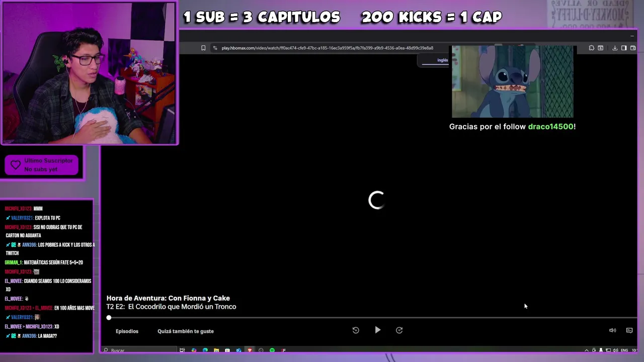
Task: Click the play.hbomax.com URL address field
Action: (x=327, y=48)
